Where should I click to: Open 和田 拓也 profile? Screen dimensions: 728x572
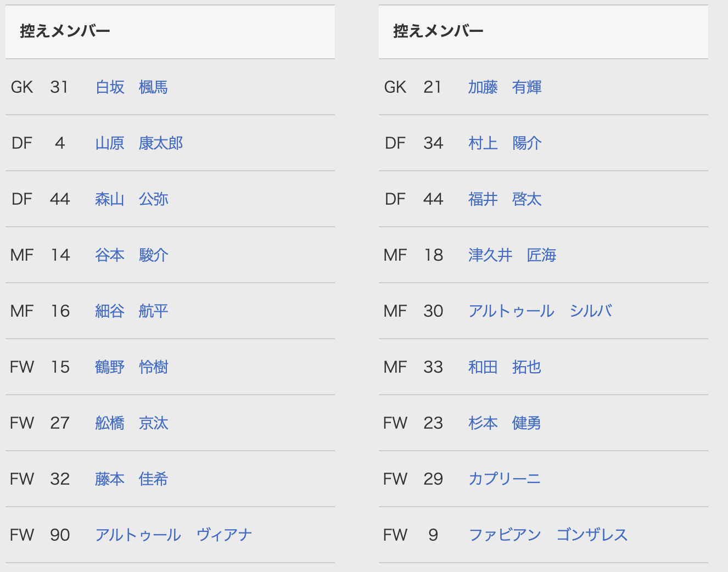pyautogui.click(x=505, y=367)
